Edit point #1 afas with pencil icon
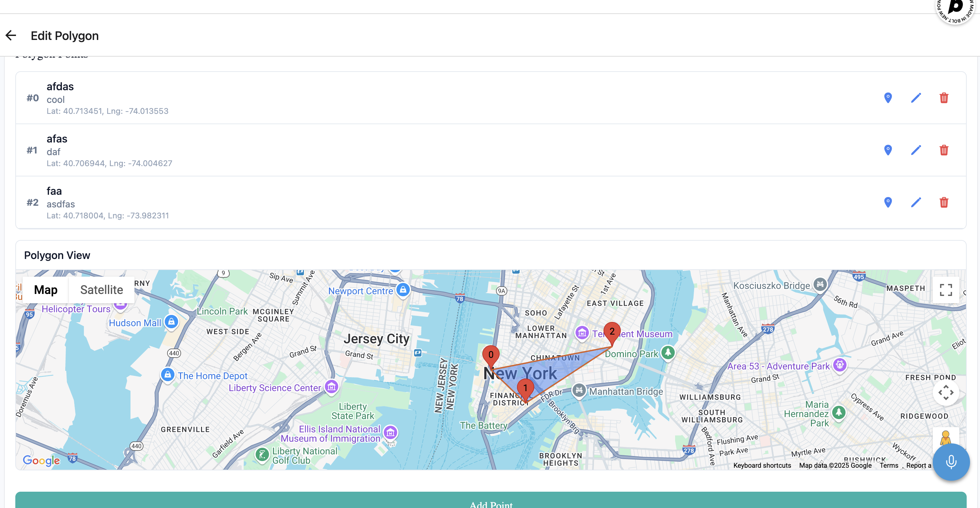The image size is (980, 508). 916,150
